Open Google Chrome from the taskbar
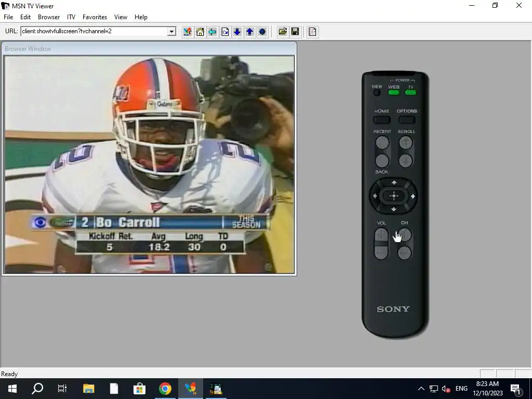 (165, 389)
